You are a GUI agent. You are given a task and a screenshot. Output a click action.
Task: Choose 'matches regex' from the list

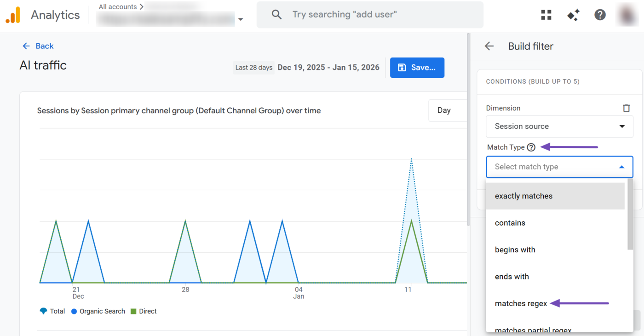pos(521,303)
